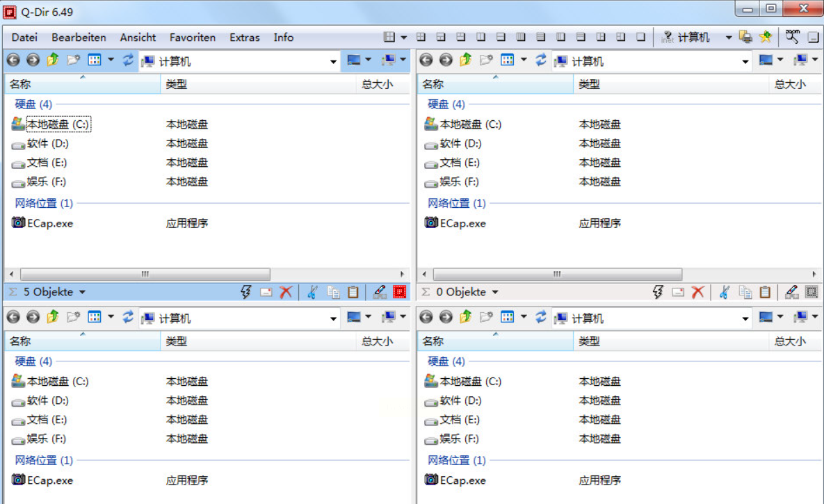Viewport: 824px width, 504px height.
Task: Go back in the top-right pane
Action: (x=426, y=60)
